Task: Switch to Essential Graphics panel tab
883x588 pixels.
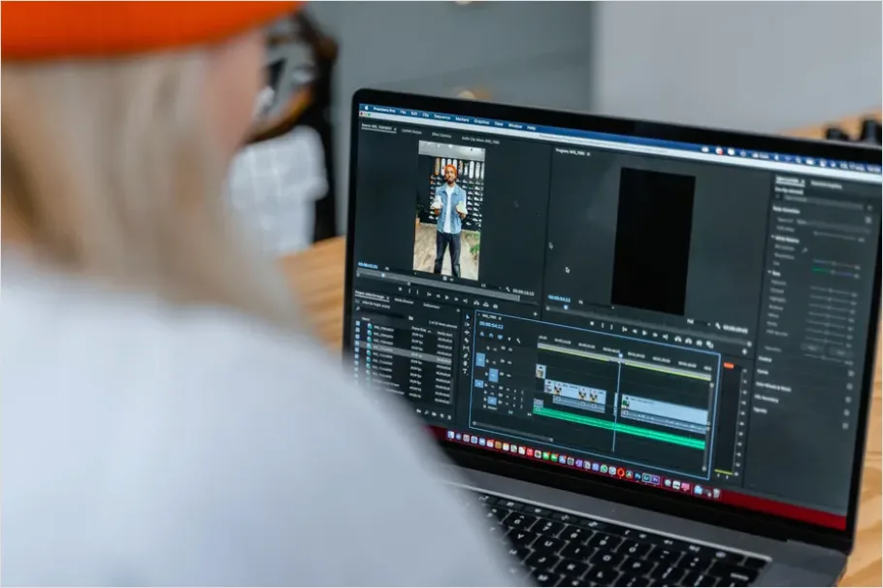Action: pos(826,186)
